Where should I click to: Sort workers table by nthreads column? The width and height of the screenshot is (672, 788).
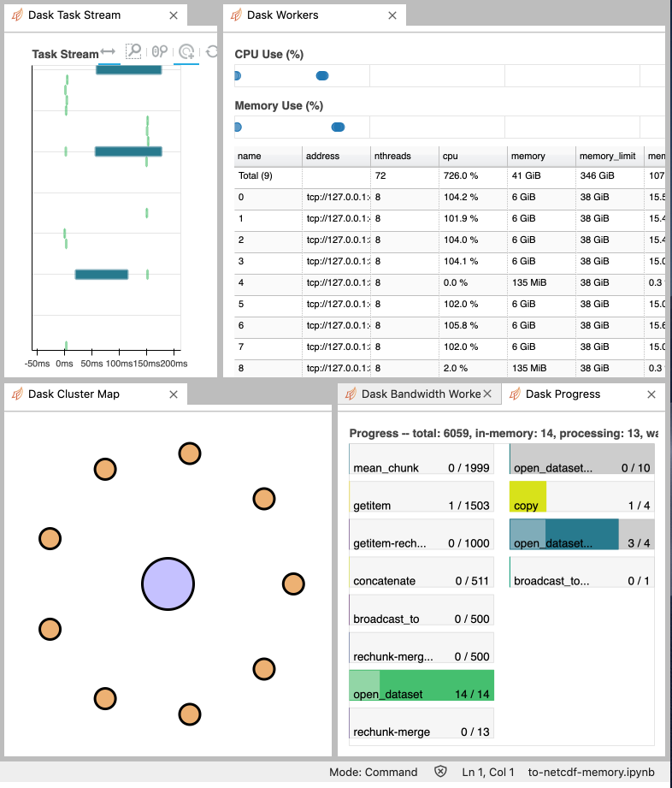point(404,157)
